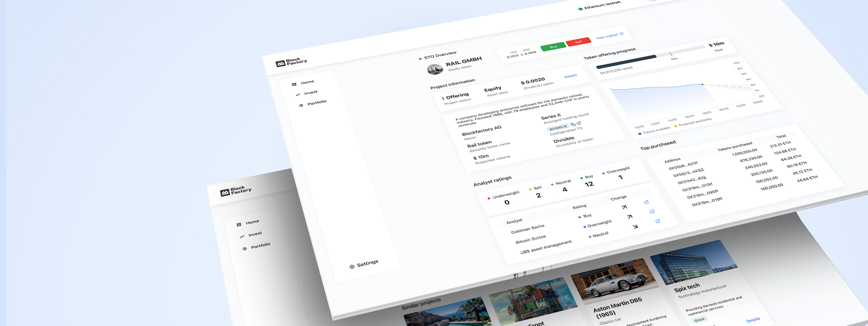Click the Blockfactory AG issuer text

click(x=481, y=131)
